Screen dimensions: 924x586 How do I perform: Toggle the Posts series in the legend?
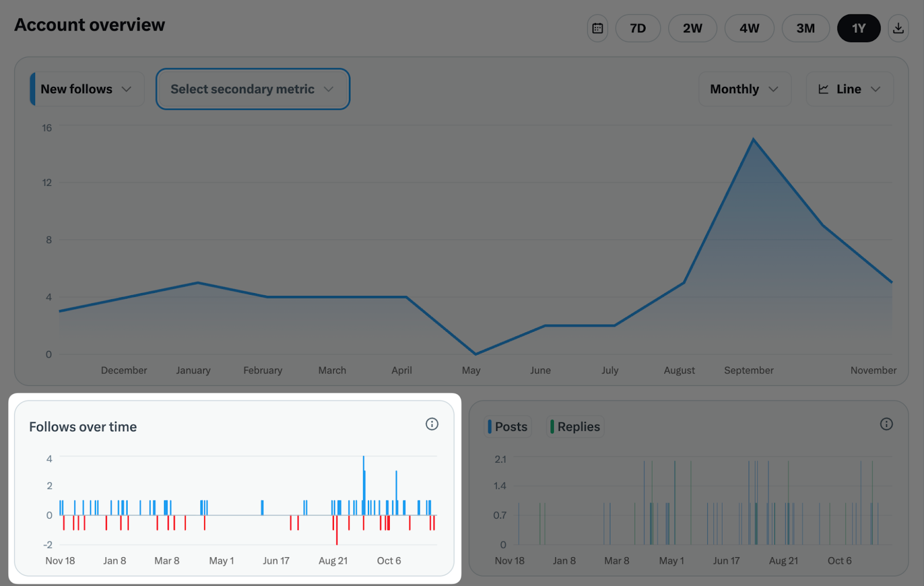(507, 426)
